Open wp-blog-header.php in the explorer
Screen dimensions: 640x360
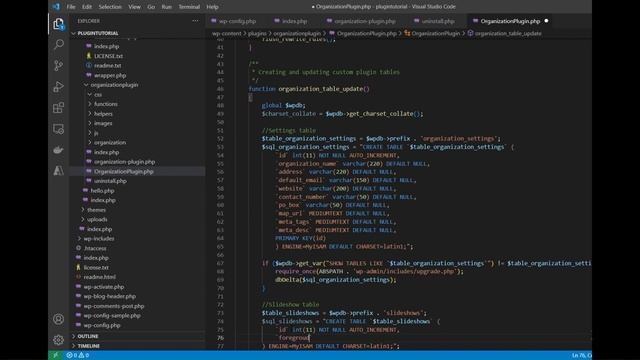coord(110,296)
